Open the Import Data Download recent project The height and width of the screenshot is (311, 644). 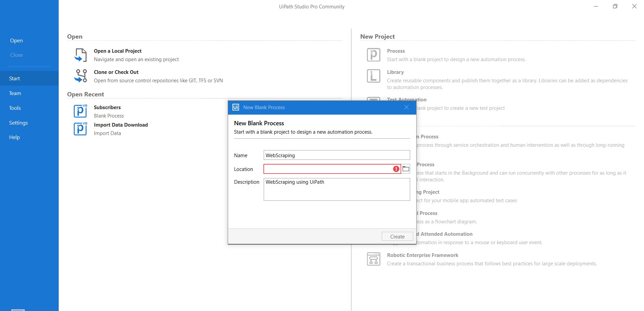tap(121, 125)
